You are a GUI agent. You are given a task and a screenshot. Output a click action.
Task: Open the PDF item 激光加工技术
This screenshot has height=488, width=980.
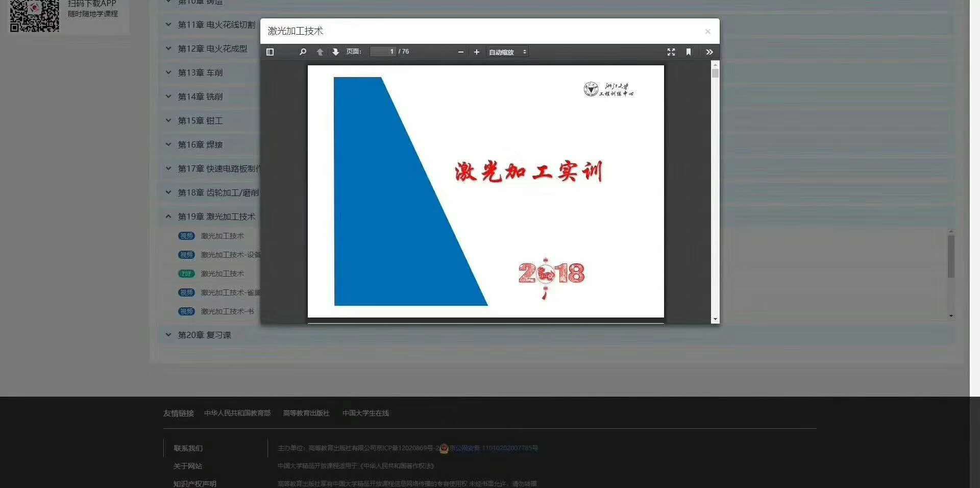(222, 274)
